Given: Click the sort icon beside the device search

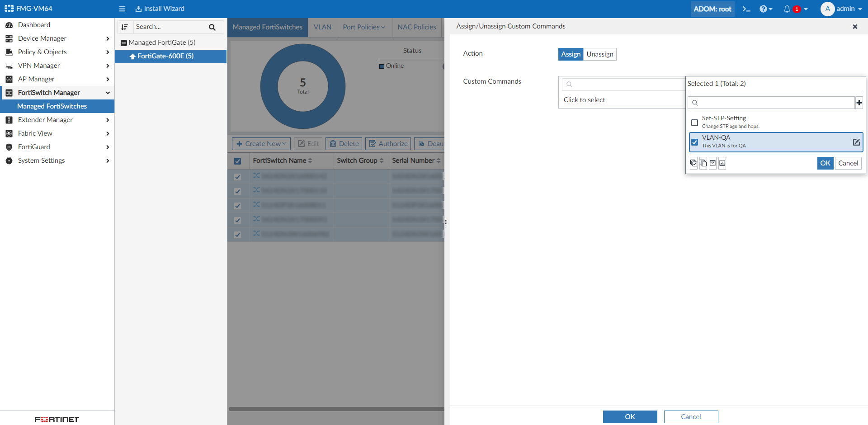Looking at the screenshot, I should (125, 27).
